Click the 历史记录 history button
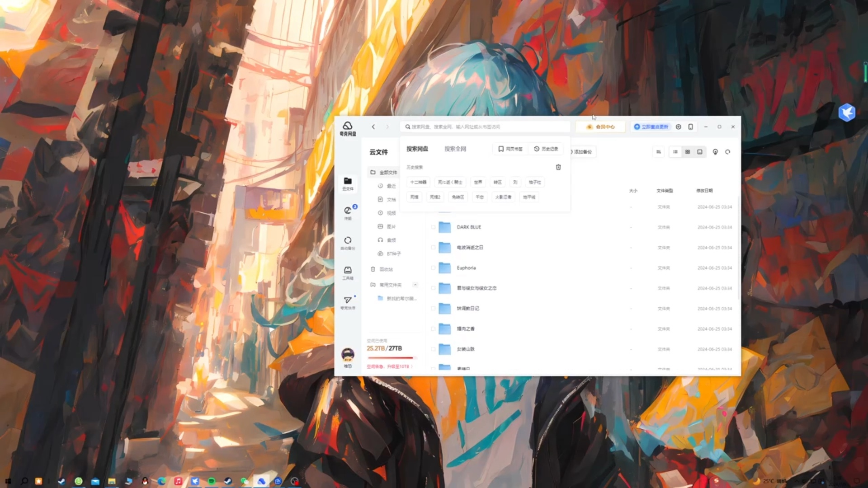 [x=546, y=149]
